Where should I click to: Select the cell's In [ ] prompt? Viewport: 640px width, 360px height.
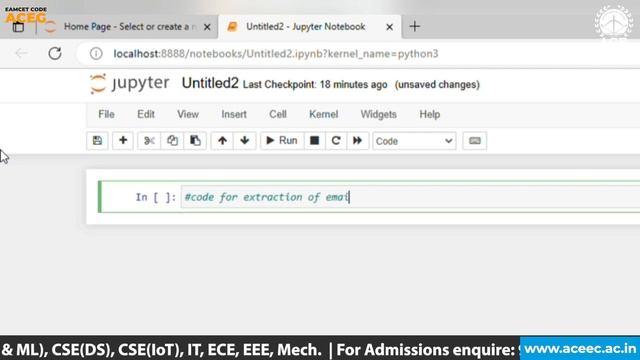click(156, 197)
